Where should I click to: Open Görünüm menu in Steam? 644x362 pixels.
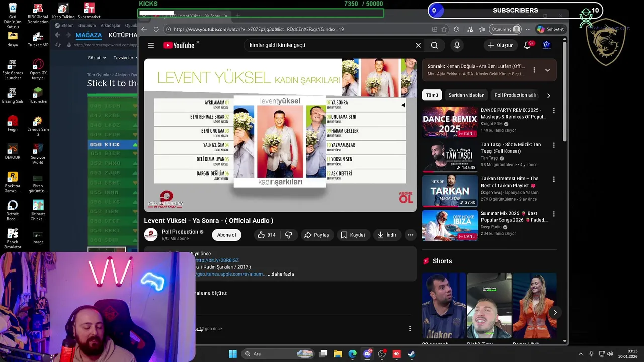(x=87, y=25)
